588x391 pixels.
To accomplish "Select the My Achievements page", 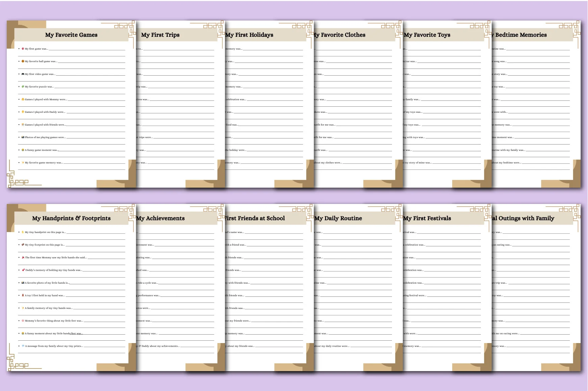I will (x=181, y=287).
